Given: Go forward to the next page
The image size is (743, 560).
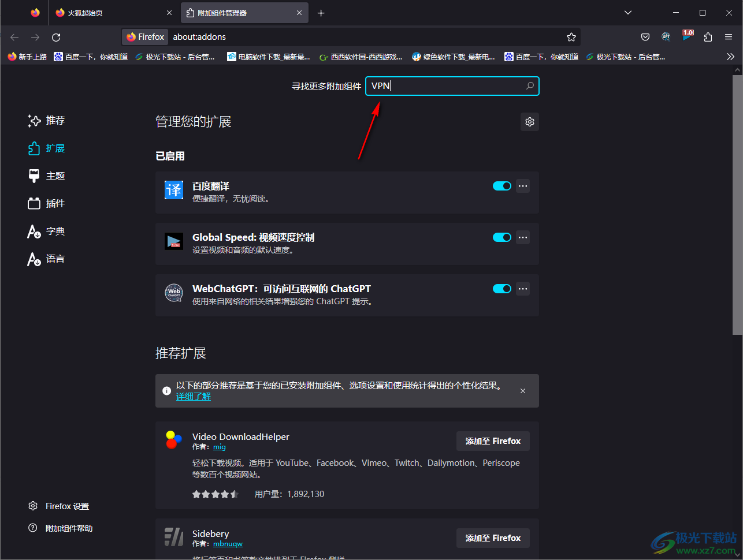Looking at the screenshot, I should click(x=35, y=37).
